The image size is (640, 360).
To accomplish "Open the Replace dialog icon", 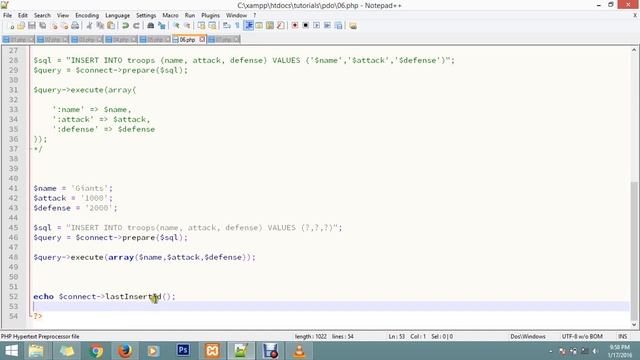I will click(162, 26).
